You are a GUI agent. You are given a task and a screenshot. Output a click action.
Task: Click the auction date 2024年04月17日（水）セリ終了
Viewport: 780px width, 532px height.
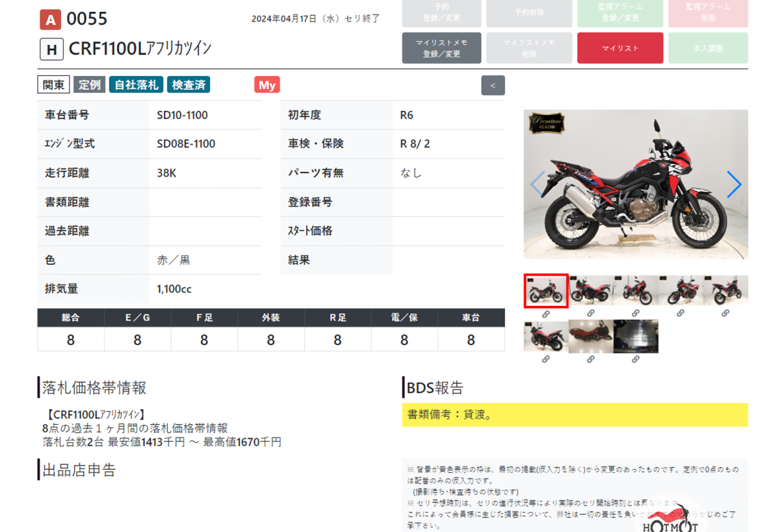coord(316,19)
